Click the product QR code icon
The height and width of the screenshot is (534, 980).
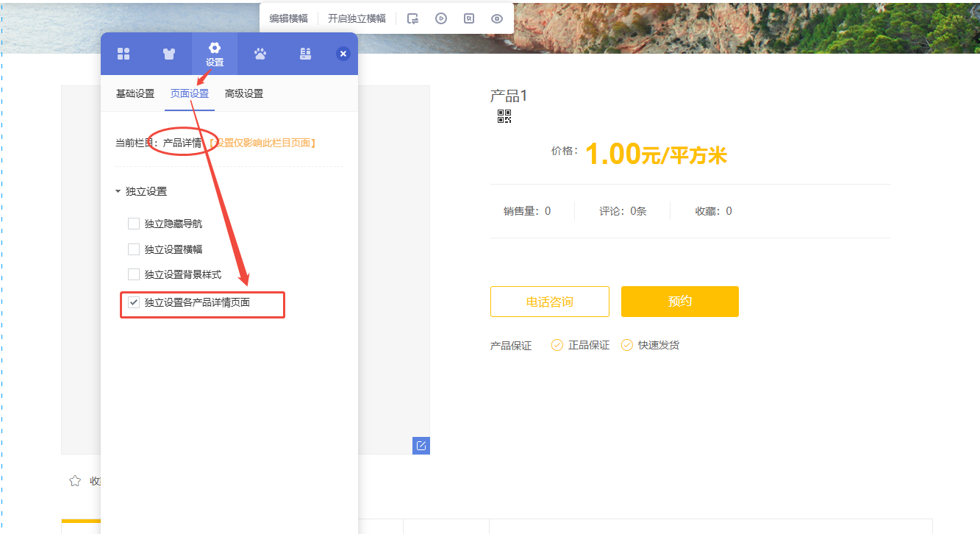click(504, 116)
